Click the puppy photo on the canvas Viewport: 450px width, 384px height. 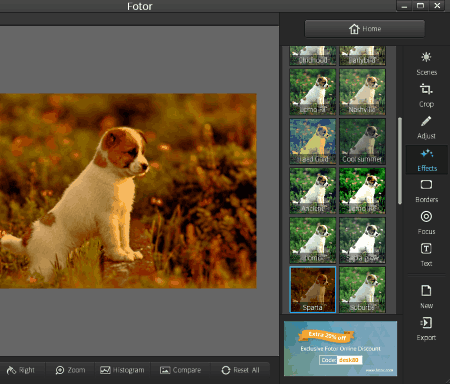(x=128, y=191)
